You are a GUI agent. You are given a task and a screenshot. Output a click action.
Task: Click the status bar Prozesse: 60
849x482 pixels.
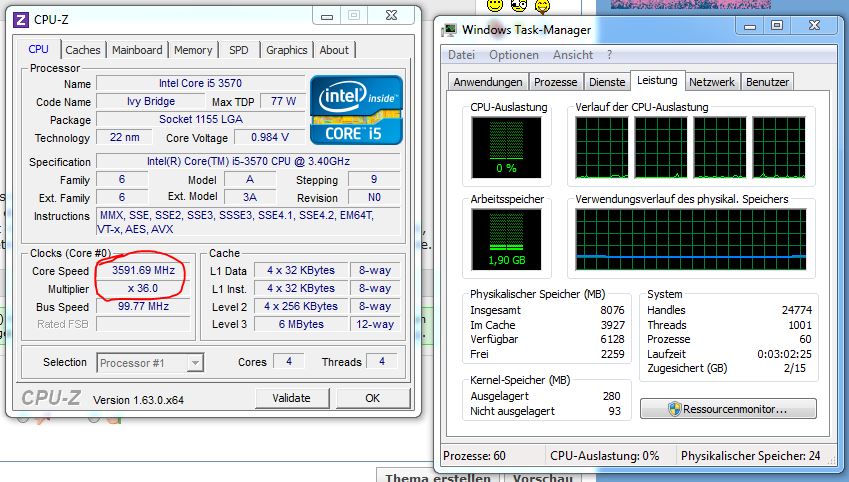click(x=474, y=456)
